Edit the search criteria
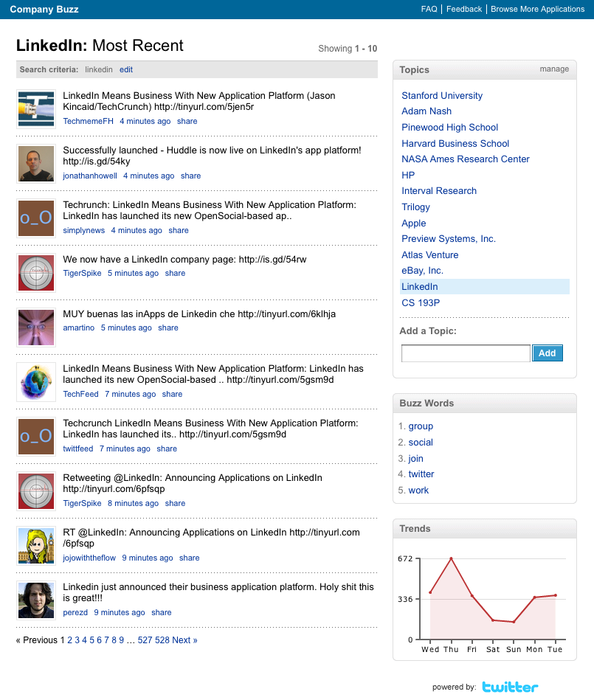This screenshot has width=594, height=700. (x=126, y=69)
